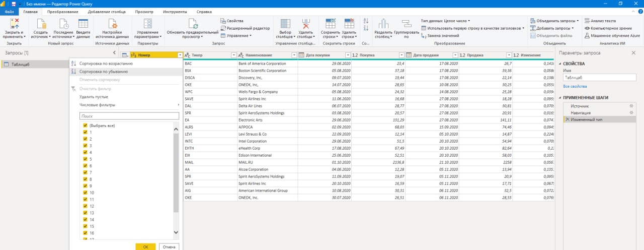Open Настройки источника данных

click(112, 29)
